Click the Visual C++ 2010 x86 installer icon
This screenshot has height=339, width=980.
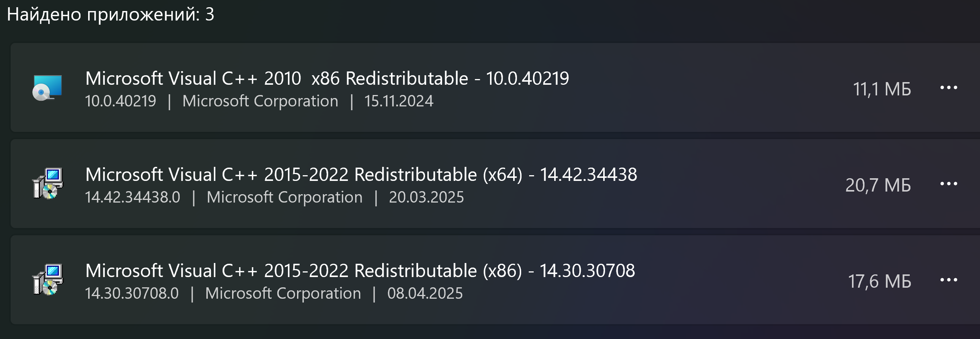pos(47,88)
